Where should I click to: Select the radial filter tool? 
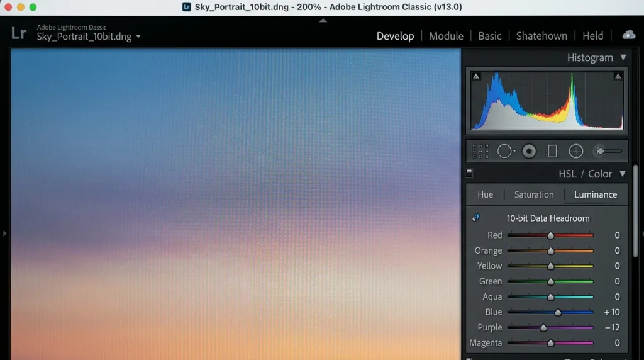[x=576, y=151]
